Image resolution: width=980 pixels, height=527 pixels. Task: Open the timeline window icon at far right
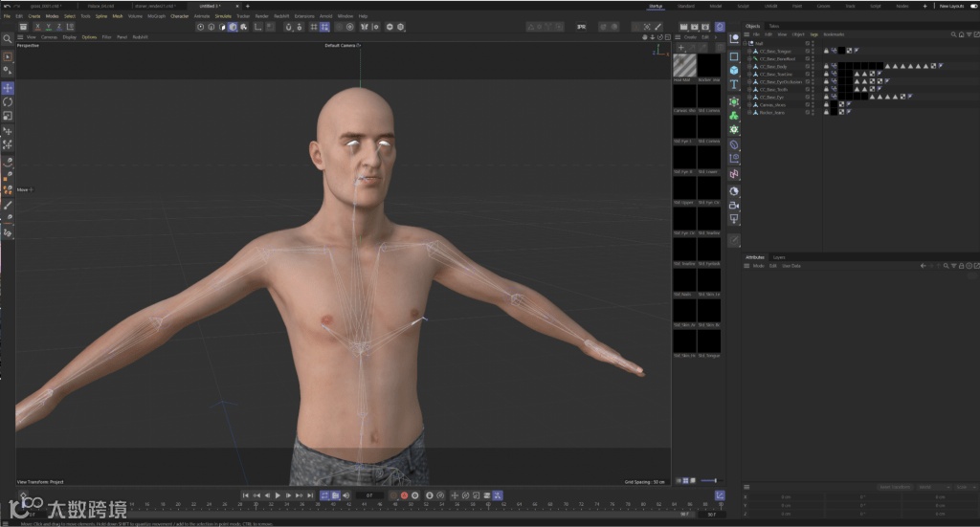pos(720,495)
